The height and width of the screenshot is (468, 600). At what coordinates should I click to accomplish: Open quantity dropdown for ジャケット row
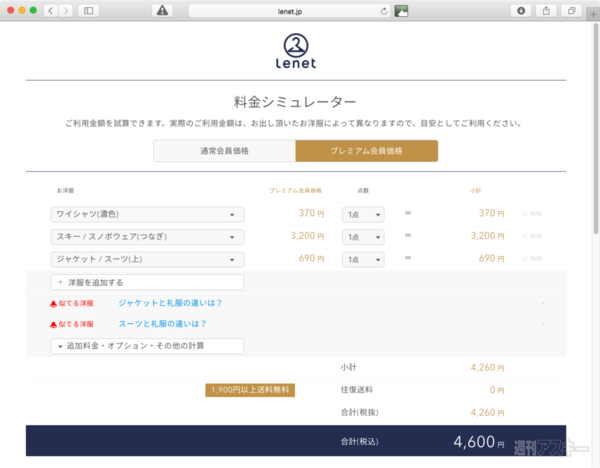(363, 260)
